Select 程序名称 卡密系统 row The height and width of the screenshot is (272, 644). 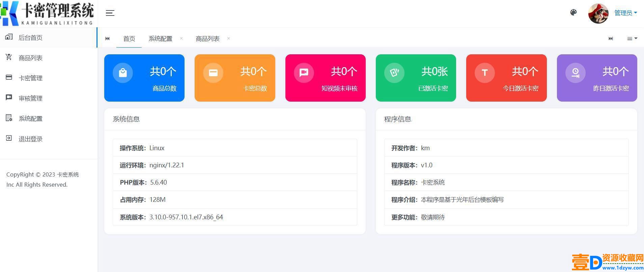506,182
